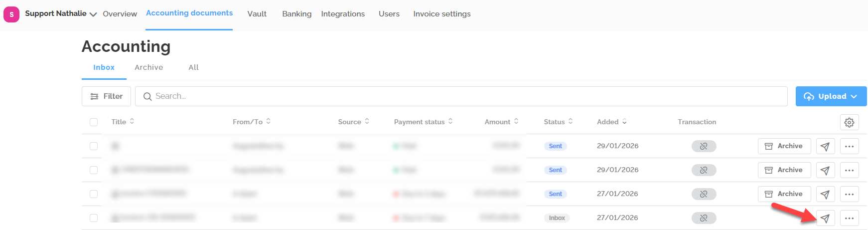The height and width of the screenshot is (230, 868).
Task: Click into the Search field
Action: click(x=461, y=96)
